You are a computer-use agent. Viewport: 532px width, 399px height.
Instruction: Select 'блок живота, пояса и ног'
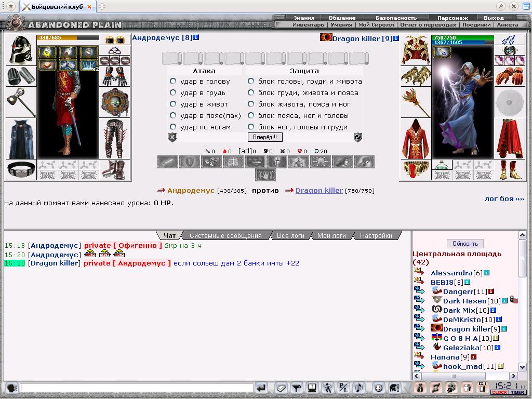(251, 104)
